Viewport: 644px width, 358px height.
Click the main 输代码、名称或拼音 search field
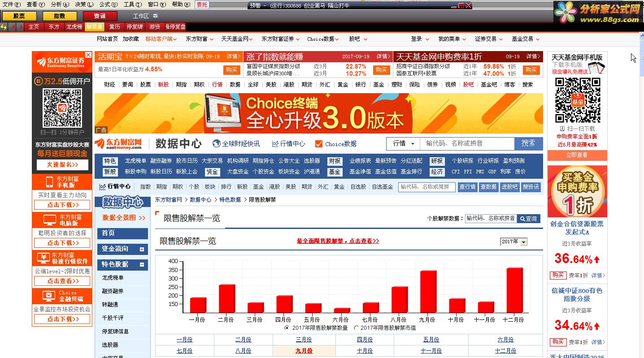467,143
